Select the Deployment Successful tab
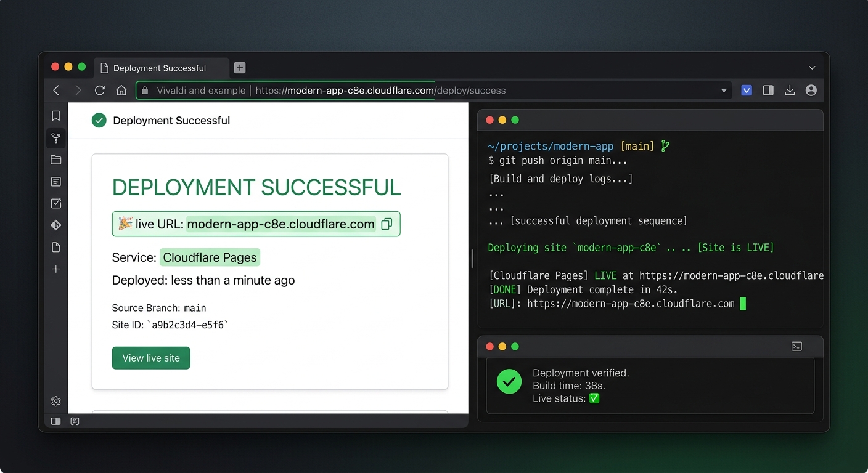The height and width of the screenshot is (473, 868). (162, 68)
